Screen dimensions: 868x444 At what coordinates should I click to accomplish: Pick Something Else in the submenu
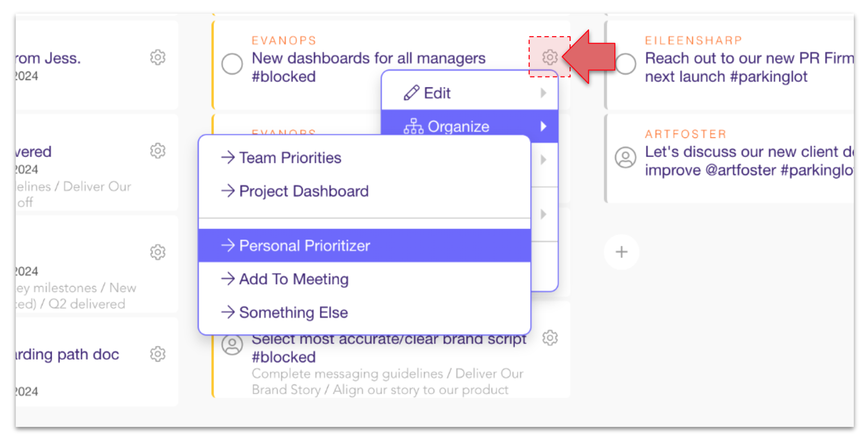tap(293, 312)
